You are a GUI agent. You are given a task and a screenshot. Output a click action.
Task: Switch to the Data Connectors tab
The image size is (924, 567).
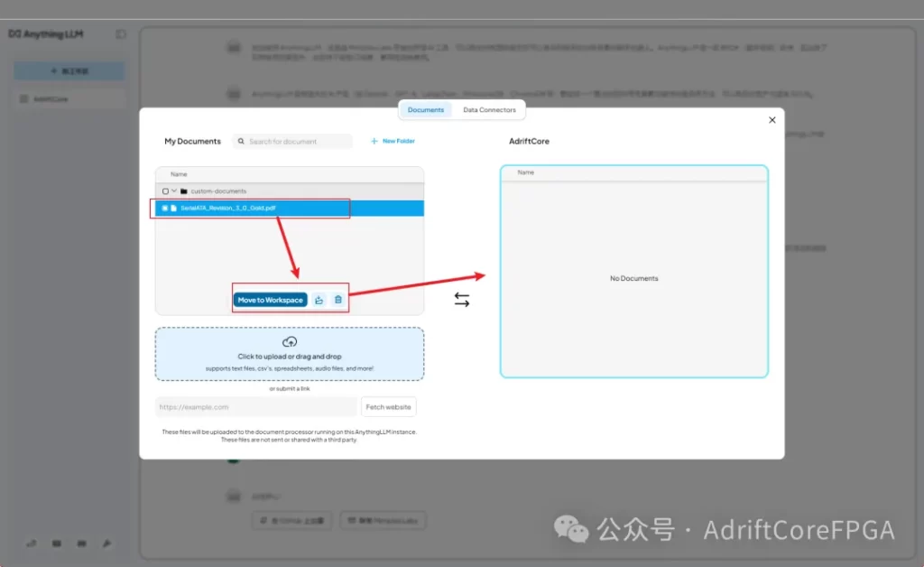489,110
